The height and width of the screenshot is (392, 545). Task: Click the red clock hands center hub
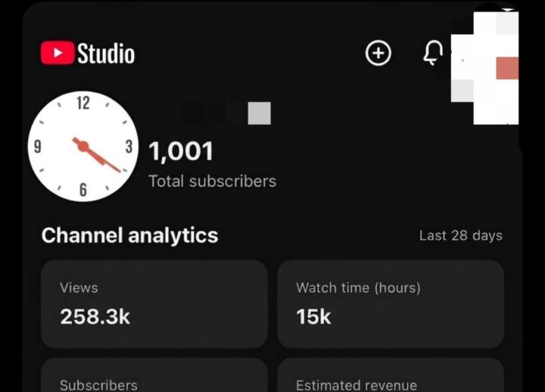pos(83,146)
